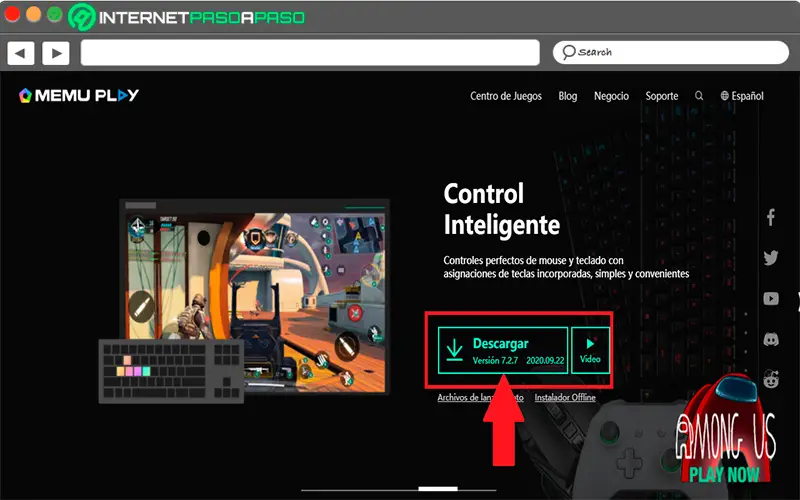Click the red close window button
800x500 pixels.
(12, 14)
